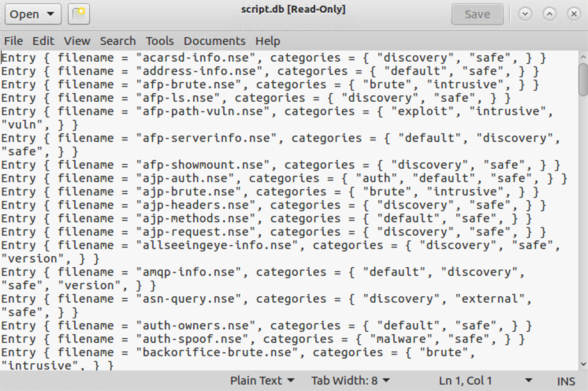Viewport: 588px width, 391px height.
Task: Click the vertical scrollbar thumb
Action: [583, 79]
